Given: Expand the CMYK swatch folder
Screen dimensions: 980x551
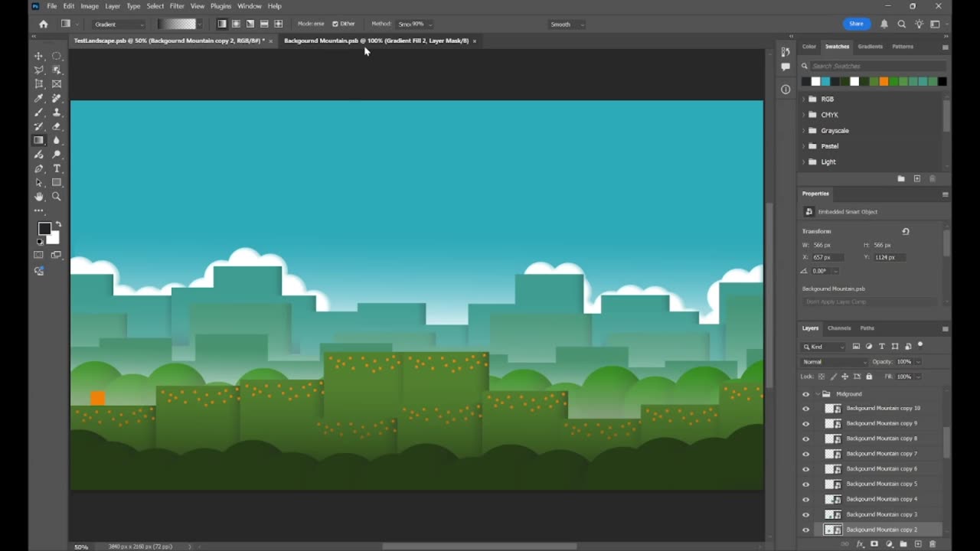Looking at the screenshot, I should pos(803,115).
